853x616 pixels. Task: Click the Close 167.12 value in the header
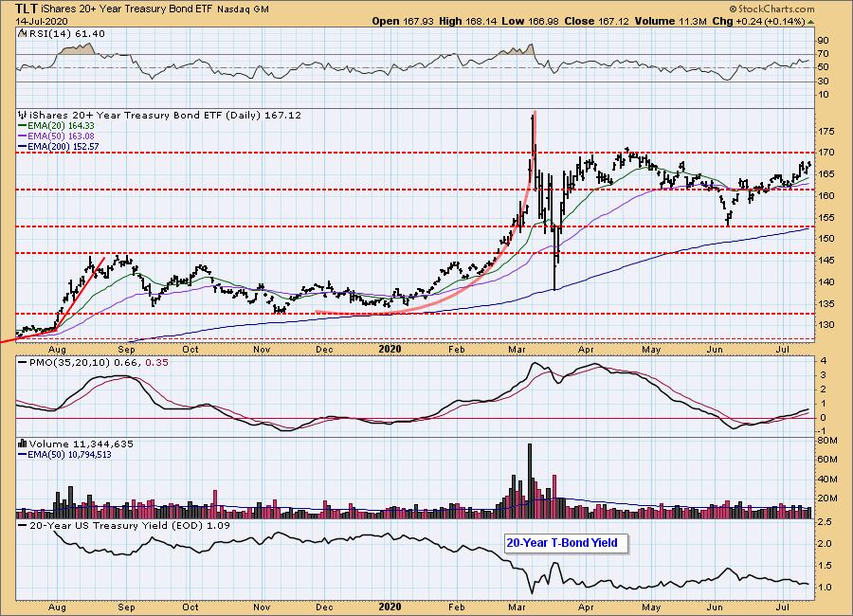pos(596,21)
